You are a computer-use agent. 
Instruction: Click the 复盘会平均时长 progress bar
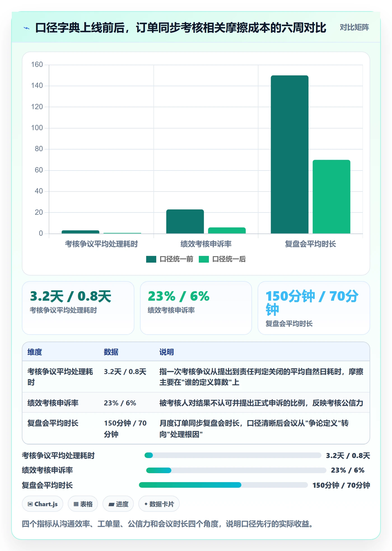[x=223, y=485]
